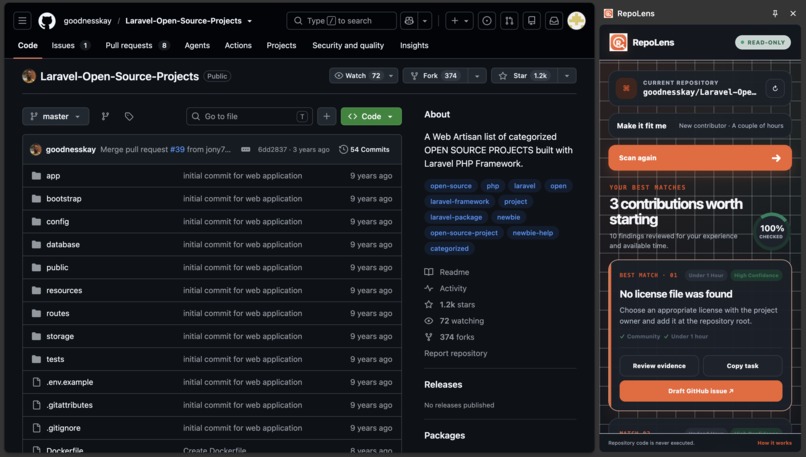Close the RepoLens side panel
806x457 pixels.
point(793,13)
